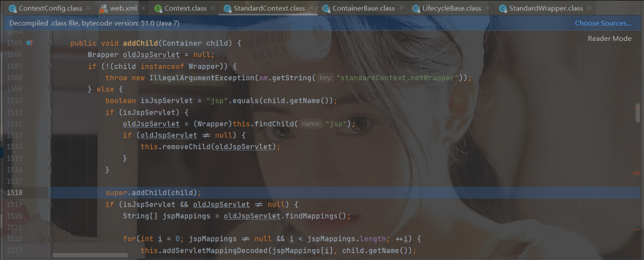Click 'boolean isJspServlet' declaration on line 1510
The height and width of the screenshot is (260, 644).
[x=151, y=100]
